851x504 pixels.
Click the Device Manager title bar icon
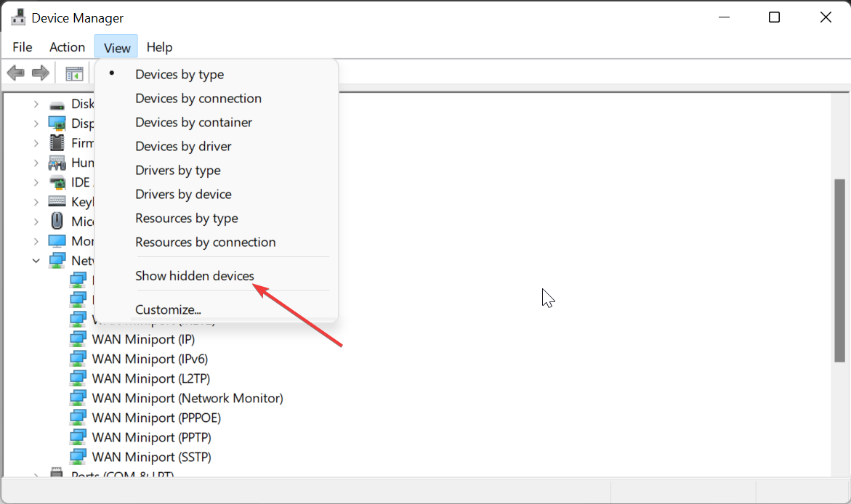click(x=18, y=17)
